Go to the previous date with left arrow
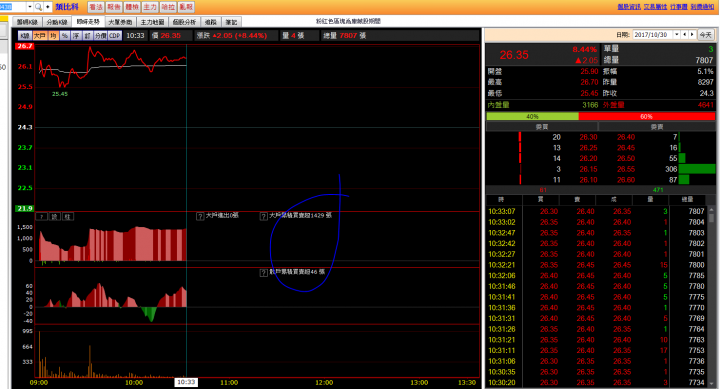The height and width of the screenshot is (389, 720). click(x=685, y=34)
